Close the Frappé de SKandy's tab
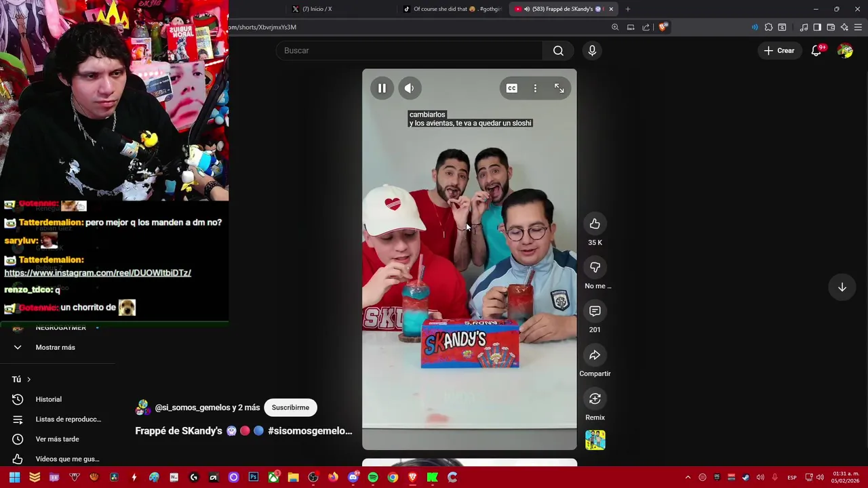The height and width of the screenshot is (488, 868). click(x=611, y=9)
